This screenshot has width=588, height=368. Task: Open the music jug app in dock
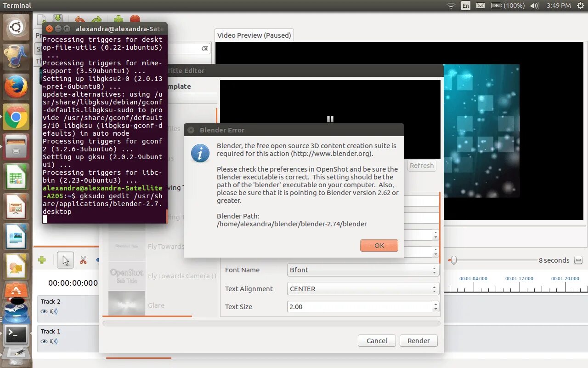point(16,57)
